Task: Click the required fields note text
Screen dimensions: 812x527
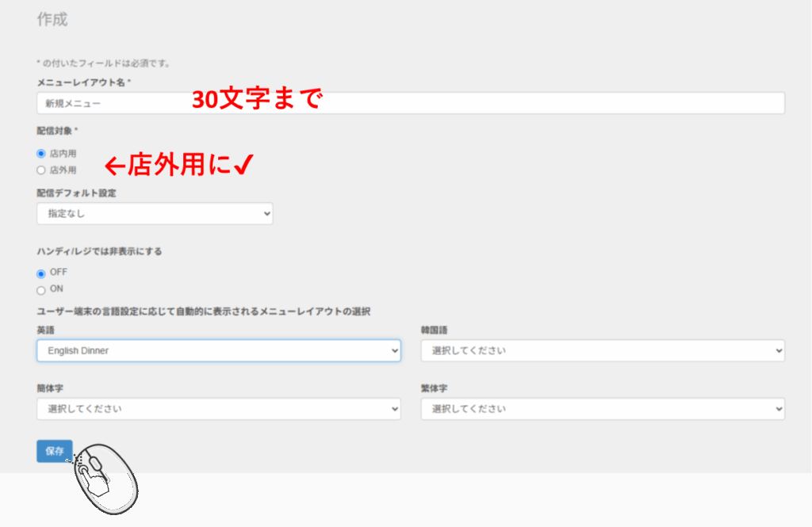Action: pos(103,63)
